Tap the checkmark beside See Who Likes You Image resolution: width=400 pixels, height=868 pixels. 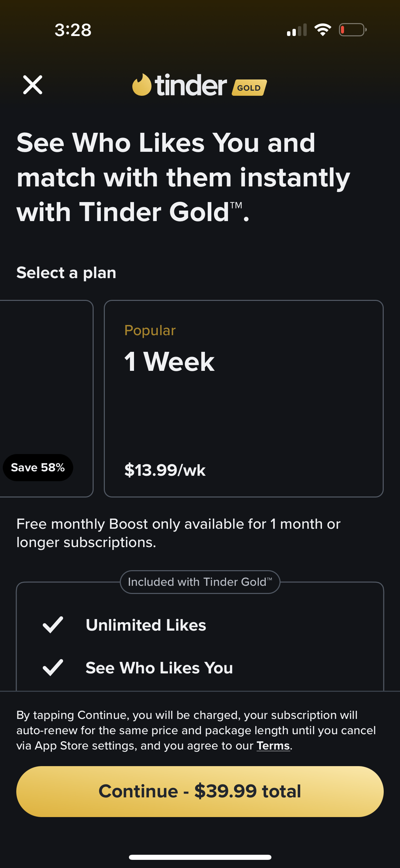(x=53, y=668)
